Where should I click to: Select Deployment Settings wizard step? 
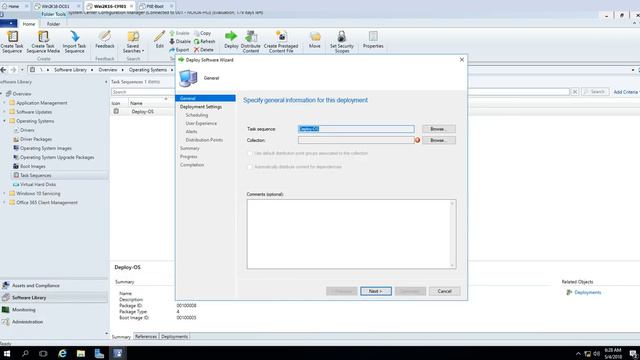point(201,107)
